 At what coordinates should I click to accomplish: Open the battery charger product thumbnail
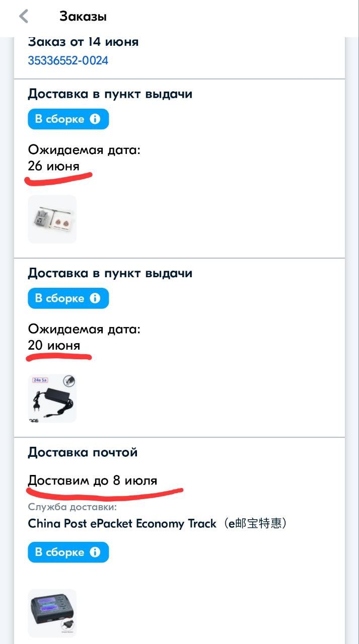[x=52, y=613]
